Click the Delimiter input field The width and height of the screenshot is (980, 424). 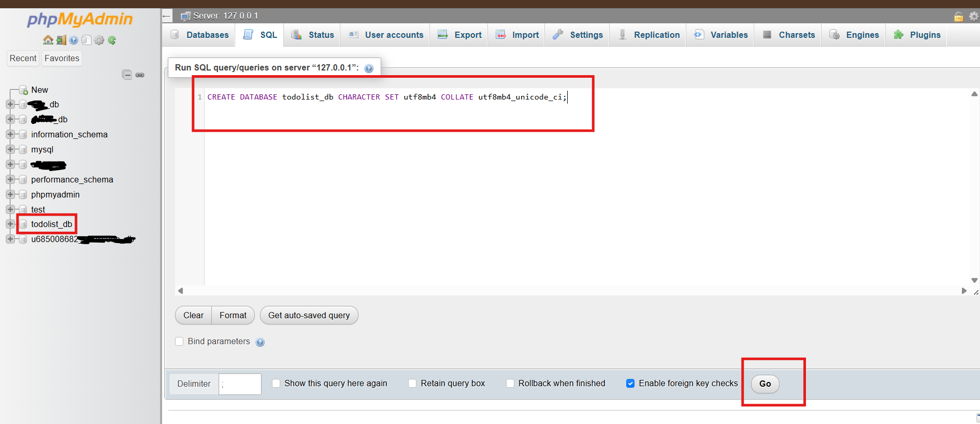(240, 384)
